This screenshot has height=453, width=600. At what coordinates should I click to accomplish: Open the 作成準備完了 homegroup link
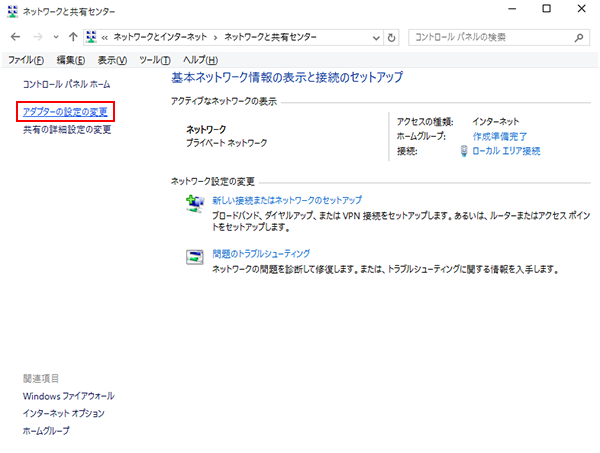pyautogui.click(x=499, y=135)
